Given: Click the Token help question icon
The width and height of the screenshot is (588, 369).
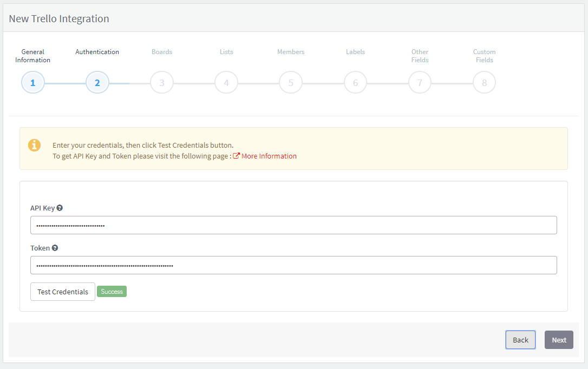Looking at the screenshot, I should click(x=55, y=248).
